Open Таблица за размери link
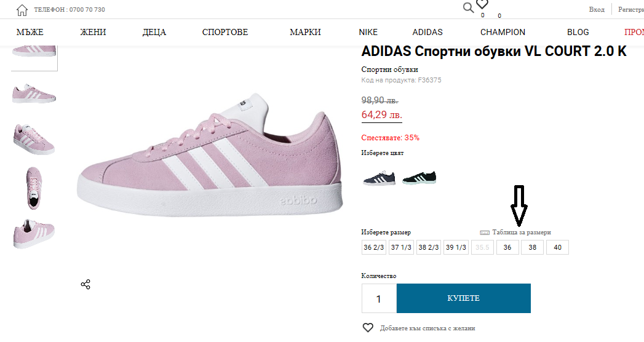This screenshot has height=342, width=644. point(522,233)
